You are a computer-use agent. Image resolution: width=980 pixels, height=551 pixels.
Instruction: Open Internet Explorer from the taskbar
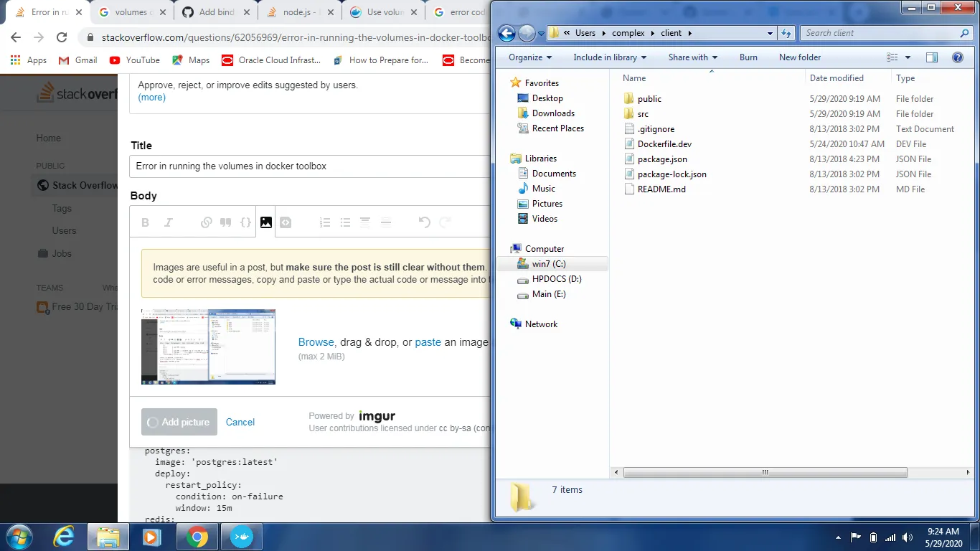65,537
